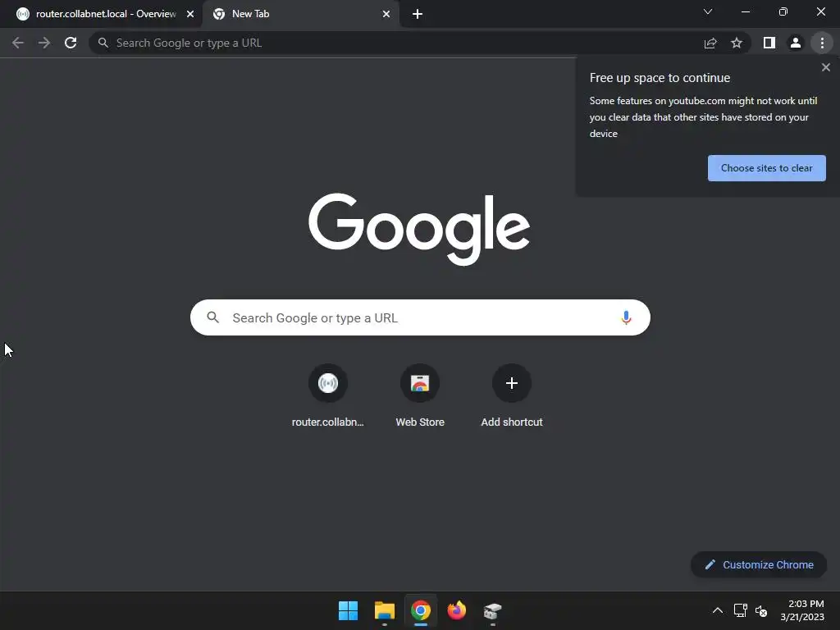
Task: Click the forward navigation arrow
Action: coord(44,43)
